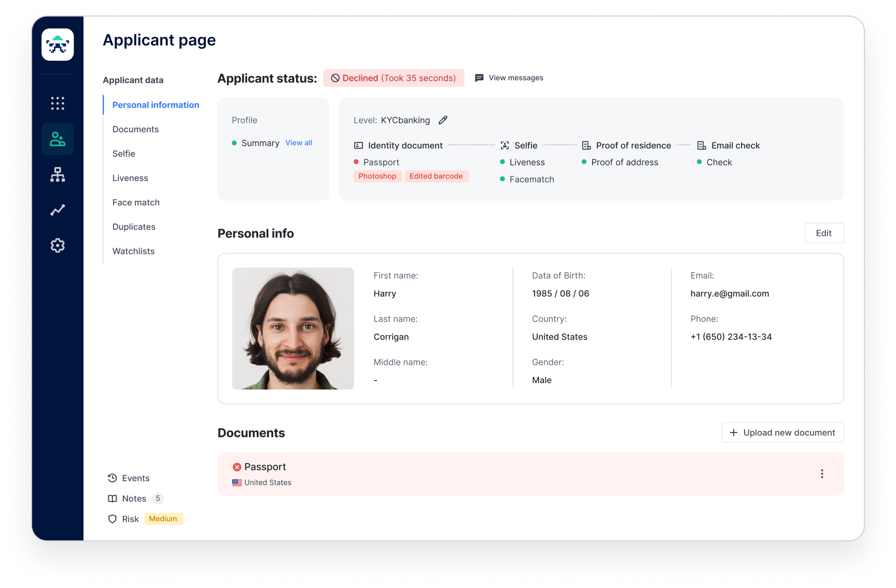
Task: Click the applicant's profile photo
Action: pos(293,329)
